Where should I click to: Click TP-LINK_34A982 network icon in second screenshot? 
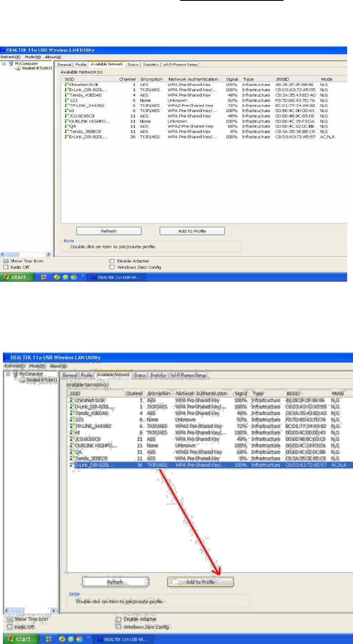point(72,426)
